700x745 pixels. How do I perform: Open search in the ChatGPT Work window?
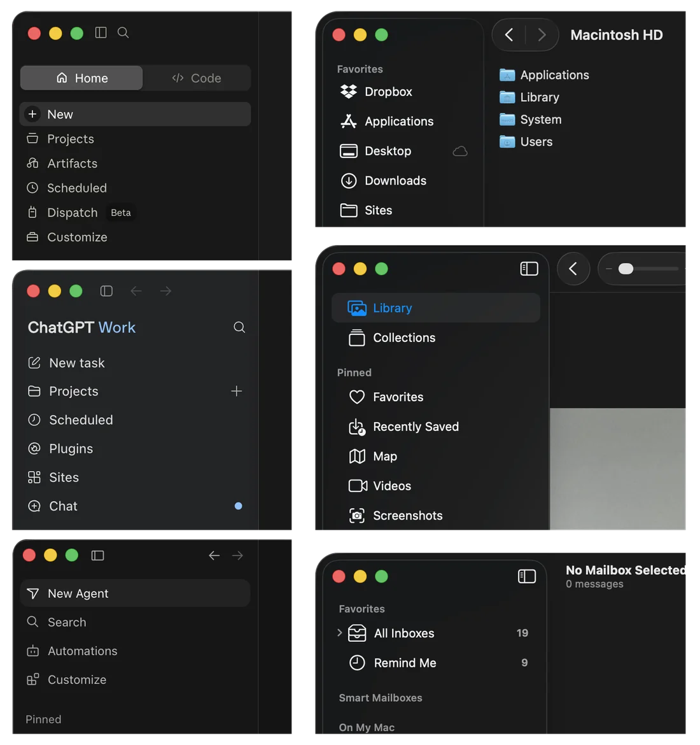pos(239,327)
